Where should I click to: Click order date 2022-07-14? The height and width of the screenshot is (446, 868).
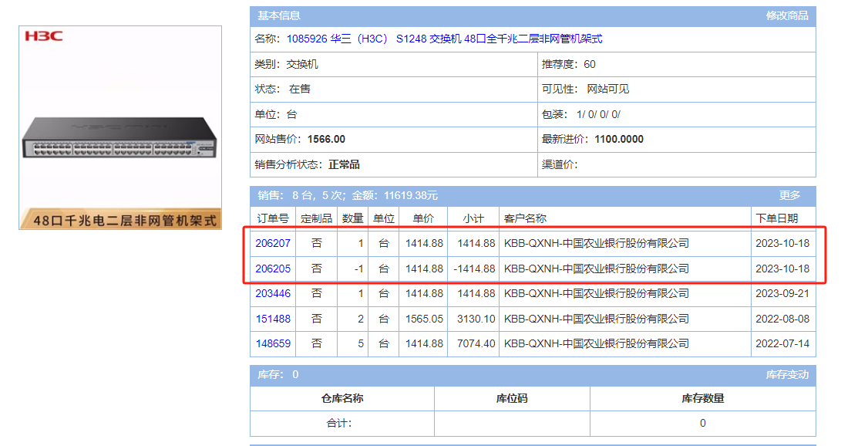coord(782,343)
